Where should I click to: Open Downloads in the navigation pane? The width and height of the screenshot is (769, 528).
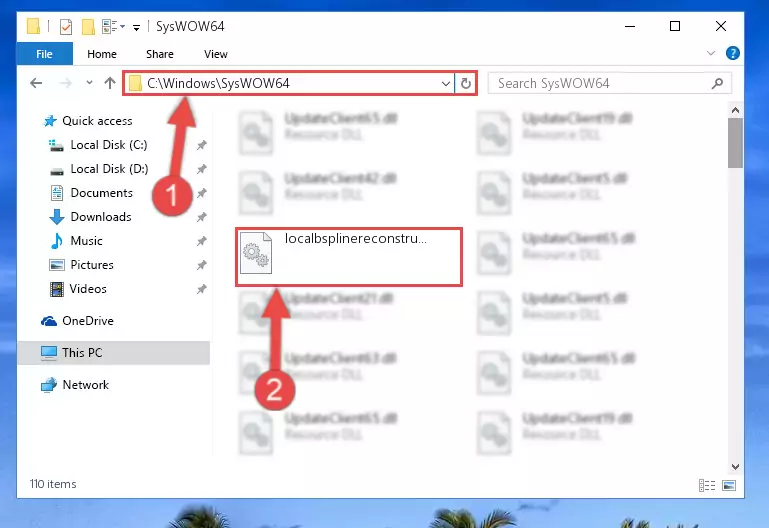pos(101,217)
